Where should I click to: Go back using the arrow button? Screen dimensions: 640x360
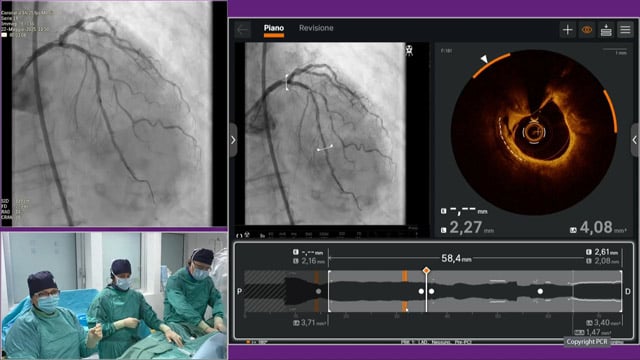[x=243, y=30]
